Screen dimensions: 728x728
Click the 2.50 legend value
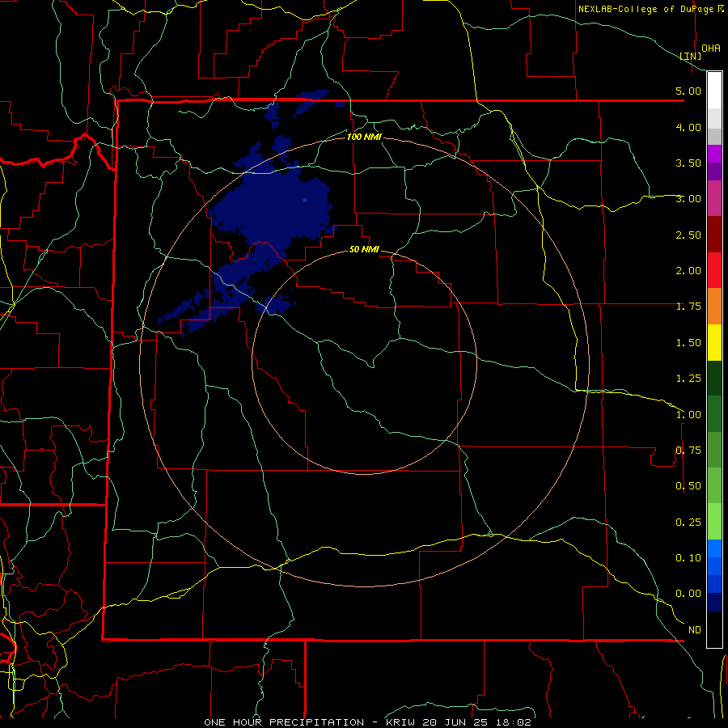688,235
